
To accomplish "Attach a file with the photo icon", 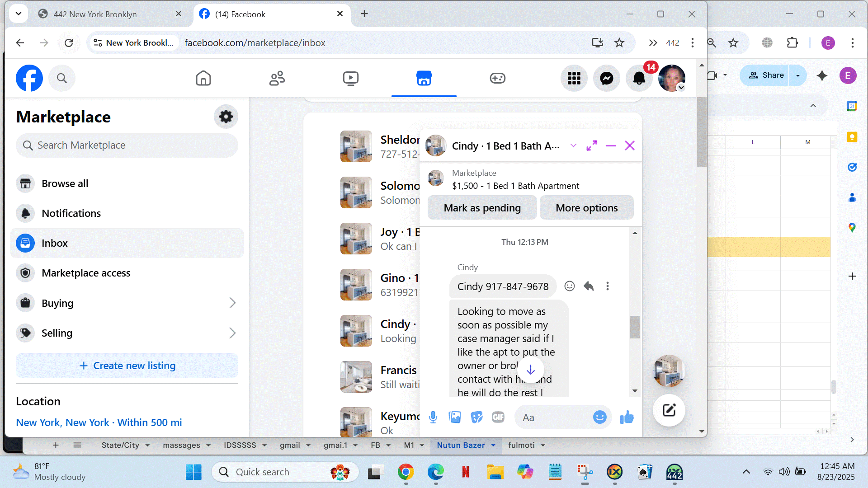I will point(454,417).
